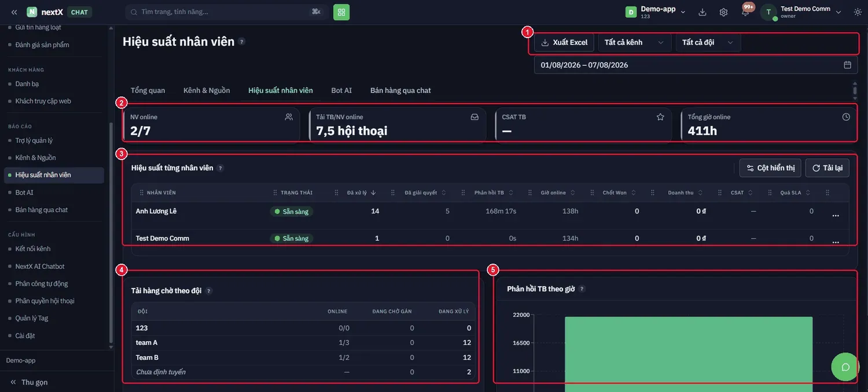The width and height of the screenshot is (868, 392).
Task: Click the nextX logo icon in the header
Action: pos(32,12)
